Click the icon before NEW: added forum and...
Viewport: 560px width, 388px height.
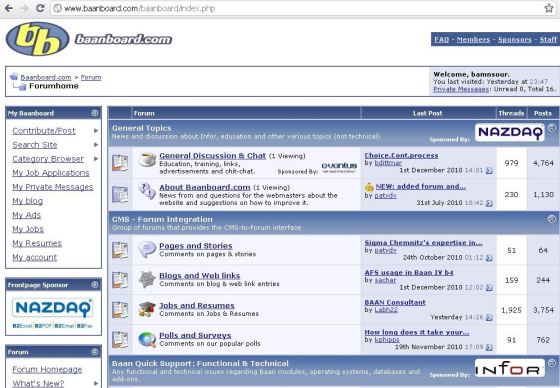[x=369, y=186]
